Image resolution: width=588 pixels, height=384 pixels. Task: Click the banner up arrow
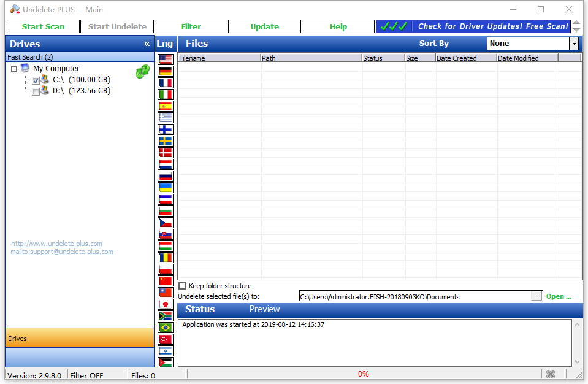click(577, 23)
